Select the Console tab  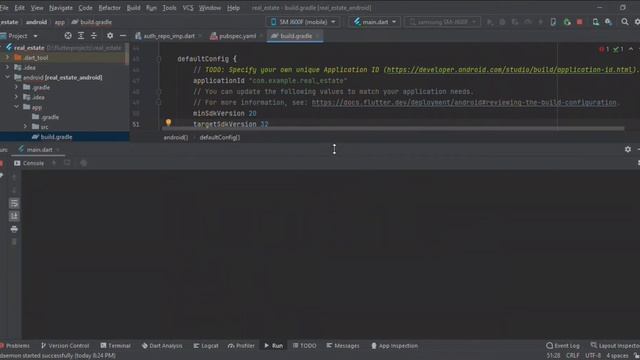pyautogui.click(x=29, y=163)
